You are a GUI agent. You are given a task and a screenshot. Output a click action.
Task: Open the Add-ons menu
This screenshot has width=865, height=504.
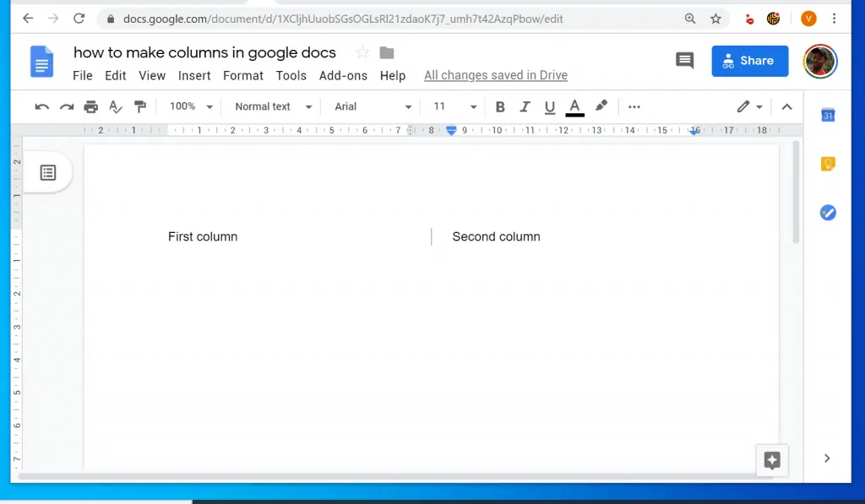tap(343, 75)
